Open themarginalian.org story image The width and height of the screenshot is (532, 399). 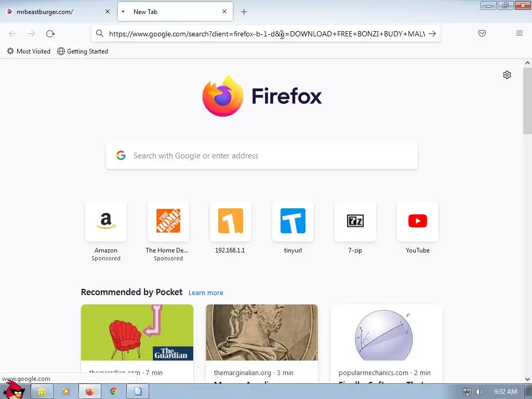click(262, 332)
